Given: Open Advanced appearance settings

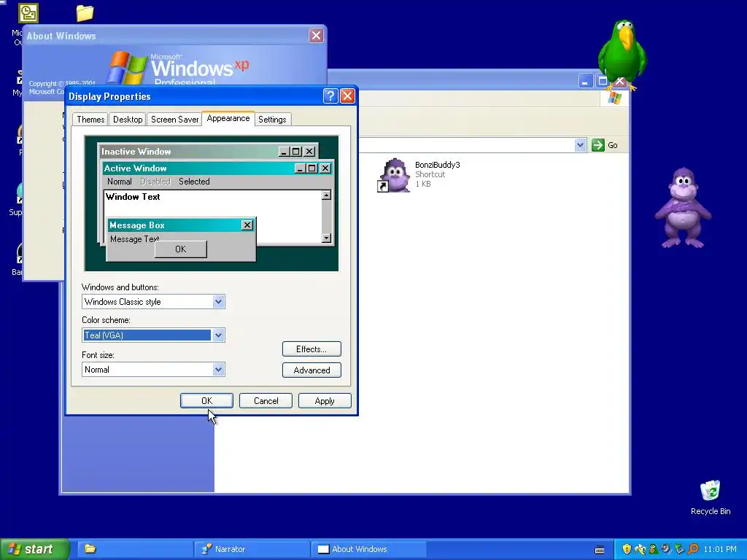Looking at the screenshot, I should tap(311, 370).
